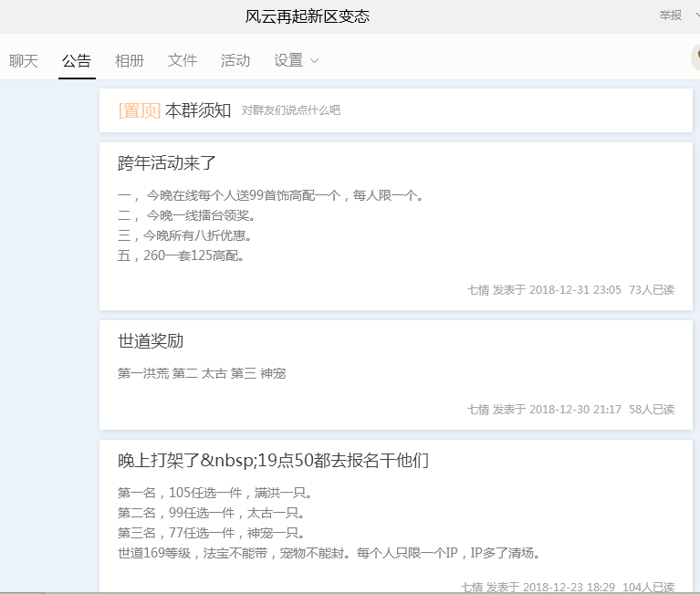Open the 跨年活动来了 announcement
This screenshot has width=700, height=594.
coord(167,164)
